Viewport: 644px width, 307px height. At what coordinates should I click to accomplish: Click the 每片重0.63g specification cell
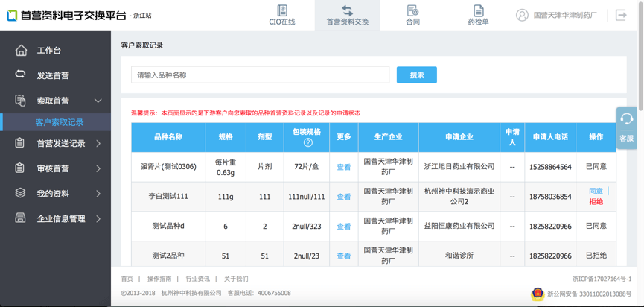(x=226, y=167)
